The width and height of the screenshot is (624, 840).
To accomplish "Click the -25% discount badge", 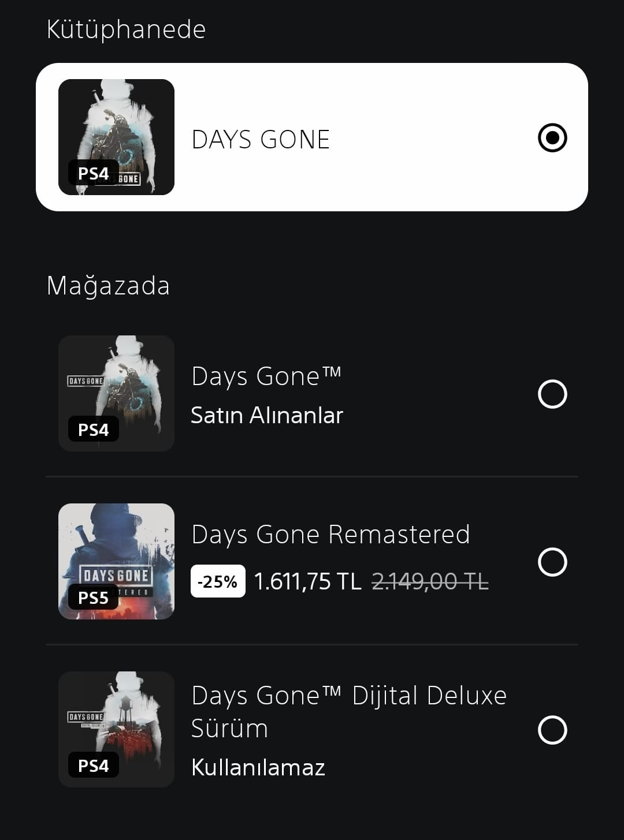I will click(218, 581).
